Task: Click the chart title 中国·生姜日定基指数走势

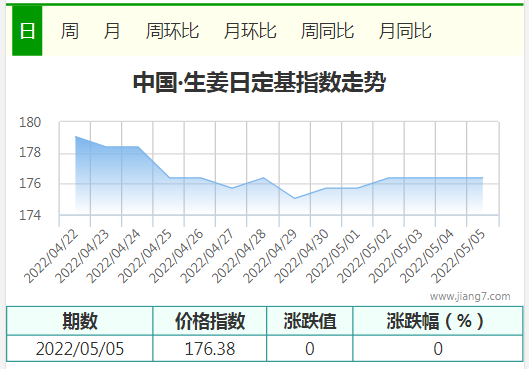Action: [x=259, y=82]
